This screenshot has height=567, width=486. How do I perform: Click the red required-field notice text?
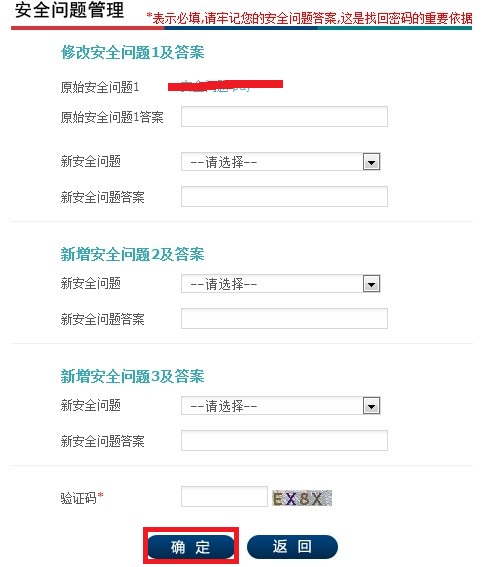(309, 18)
